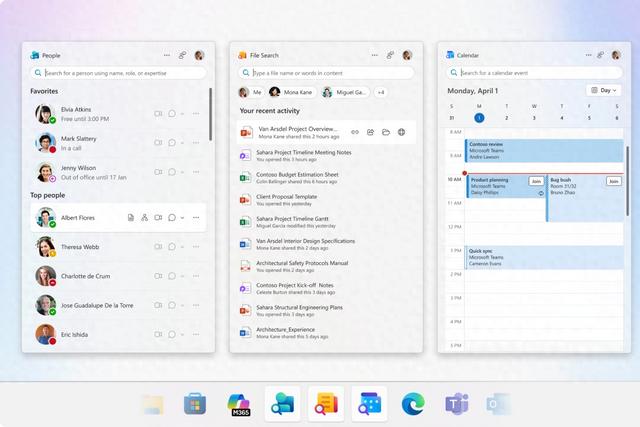Viewport: 640px width, 427px height.
Task: Select Monday 1 highlighted date
Action: [x=479, y=118]
